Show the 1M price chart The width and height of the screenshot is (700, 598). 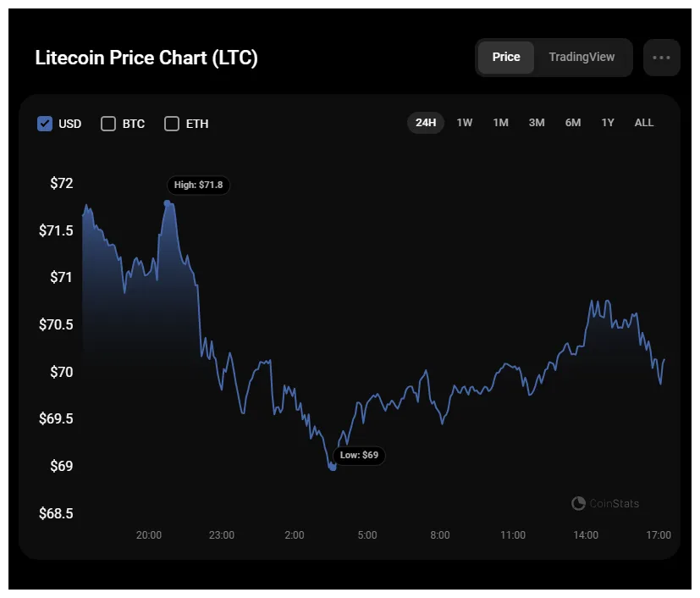pyautogui.click(x=500, y=123)
